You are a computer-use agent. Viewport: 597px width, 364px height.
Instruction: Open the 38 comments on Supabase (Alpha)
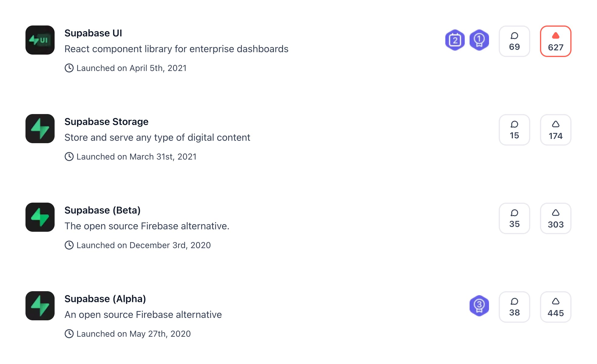[514, 307]
